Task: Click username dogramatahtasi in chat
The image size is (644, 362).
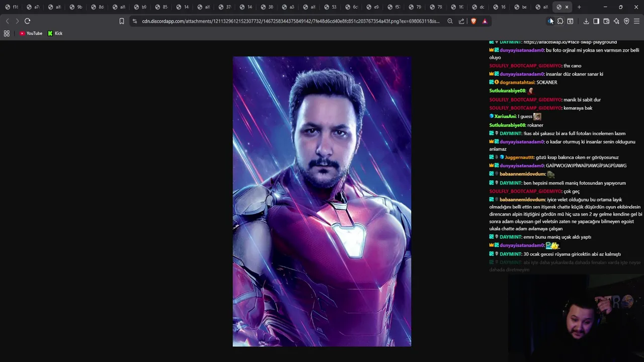Action: click(517, 82)
